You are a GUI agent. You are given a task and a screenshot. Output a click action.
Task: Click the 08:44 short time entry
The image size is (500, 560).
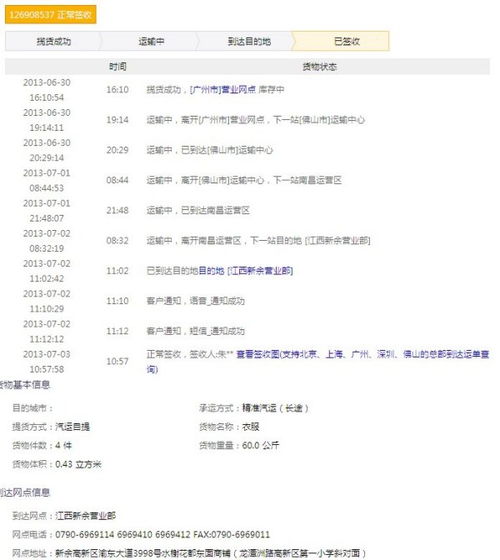coord(118,180)
